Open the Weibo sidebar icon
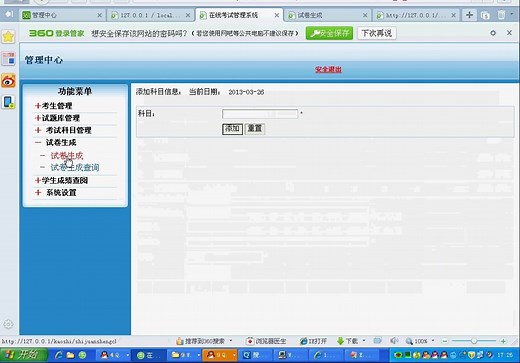The height and width of the screenshot is (363, 520). pos(8,81)
